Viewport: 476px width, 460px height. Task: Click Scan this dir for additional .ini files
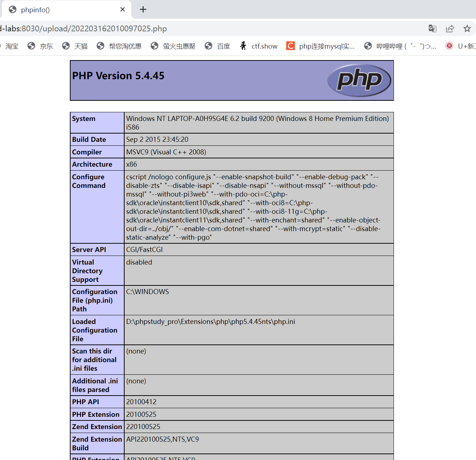pos(94,360)
